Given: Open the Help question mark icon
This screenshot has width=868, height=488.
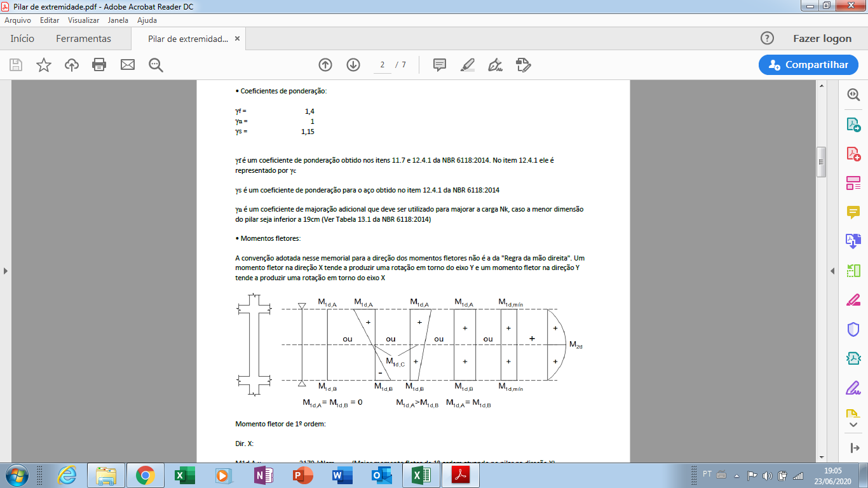Looking at the screenshot, I should tap(767, 38).
